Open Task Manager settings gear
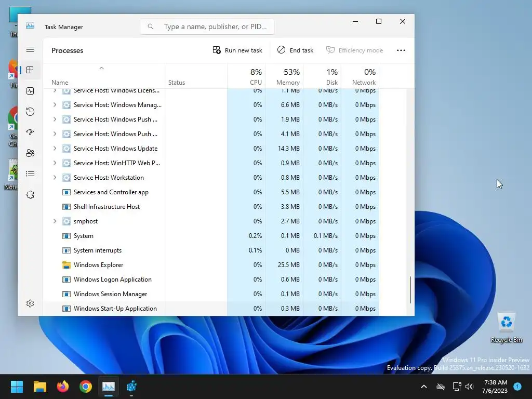The image size is (532, 399). [x=30, y=303]
